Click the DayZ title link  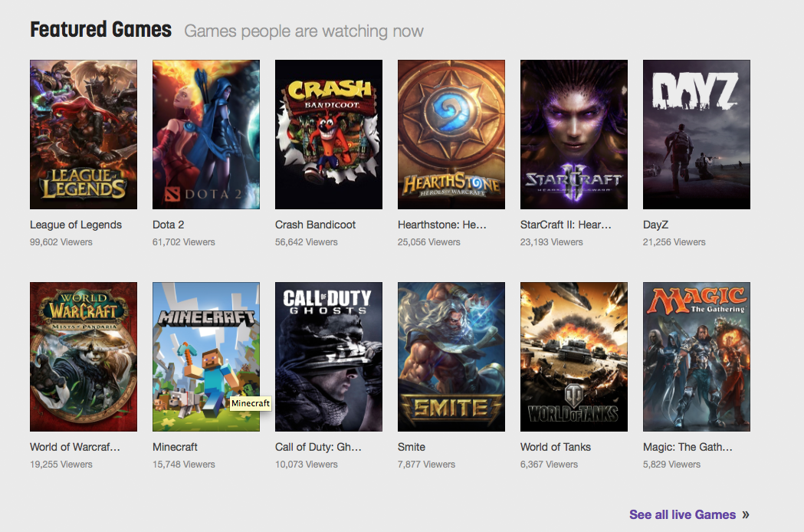pos(656,225)
